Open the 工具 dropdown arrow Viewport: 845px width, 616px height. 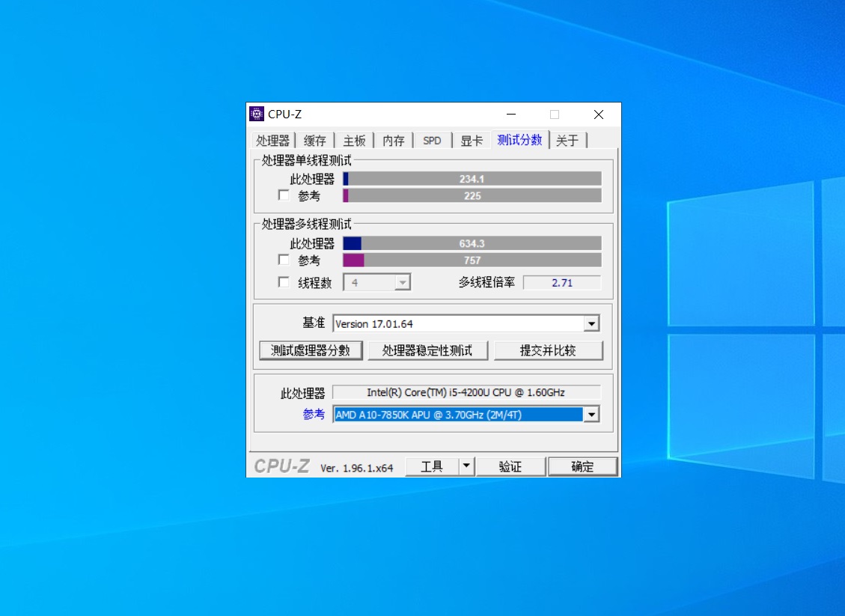coord(467,466)
